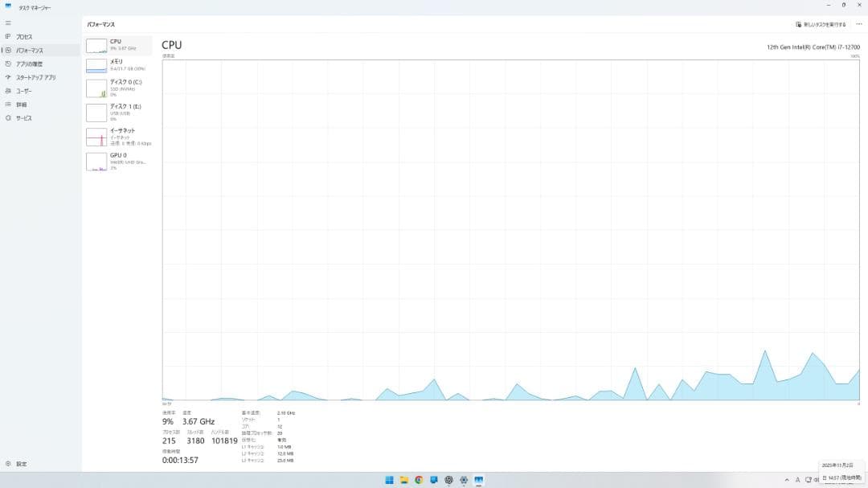868x488 pixels.
Task: Select the イーサネット (Ethernet) graph item
Action: tap(117, 137)
